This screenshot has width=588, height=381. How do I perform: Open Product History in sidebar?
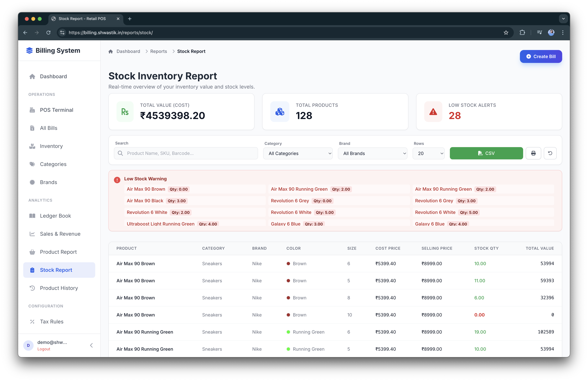click(x=59, y=288)
